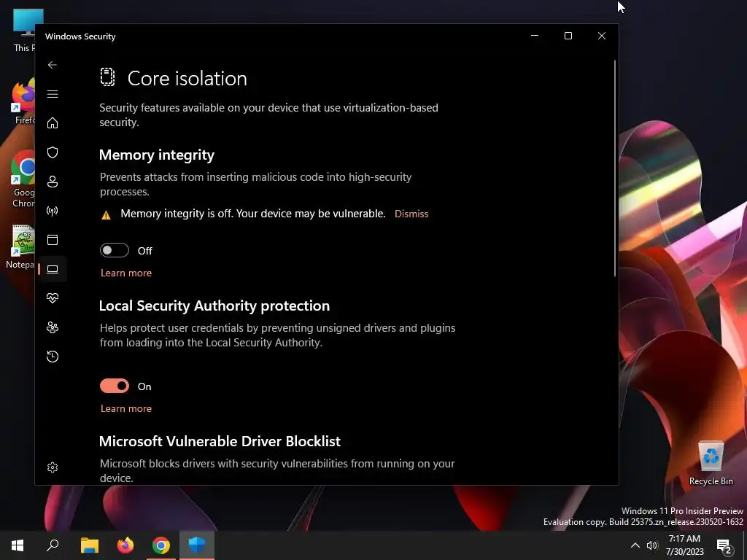
Task: Open taskbar Search magnifier
Action: point(53,545)
